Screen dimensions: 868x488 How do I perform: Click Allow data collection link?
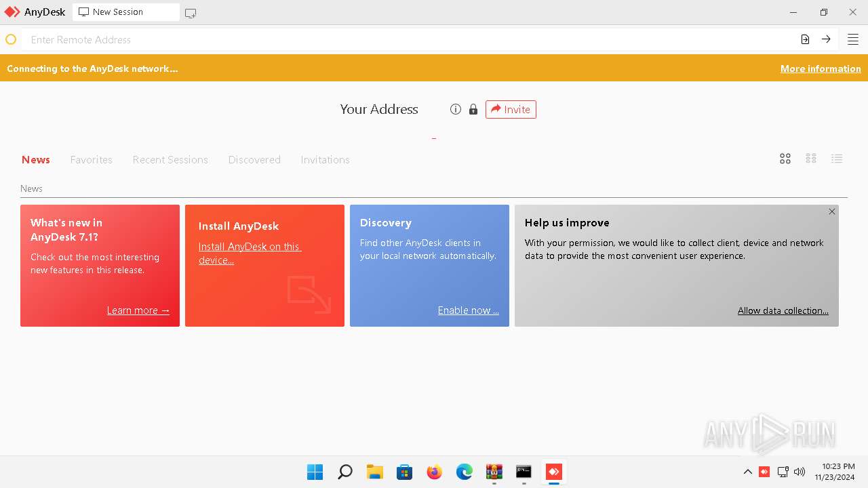(x=783, y=310)
